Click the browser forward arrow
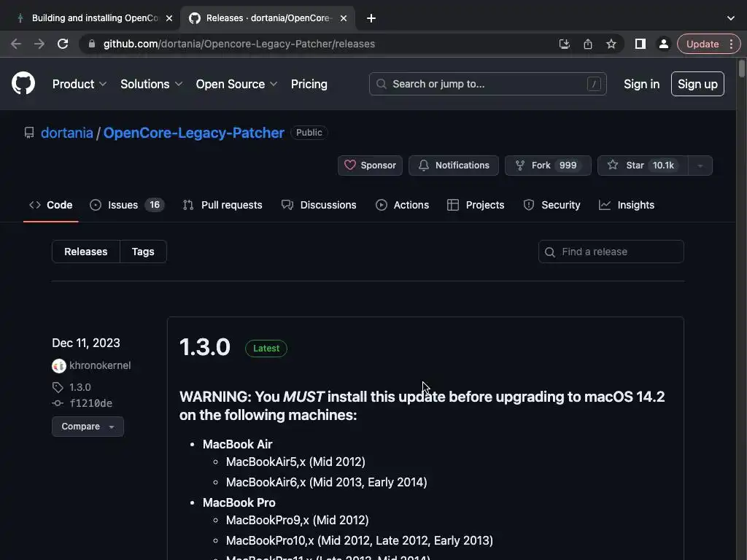This screenshot has width=747, height=560. (39, 44)
